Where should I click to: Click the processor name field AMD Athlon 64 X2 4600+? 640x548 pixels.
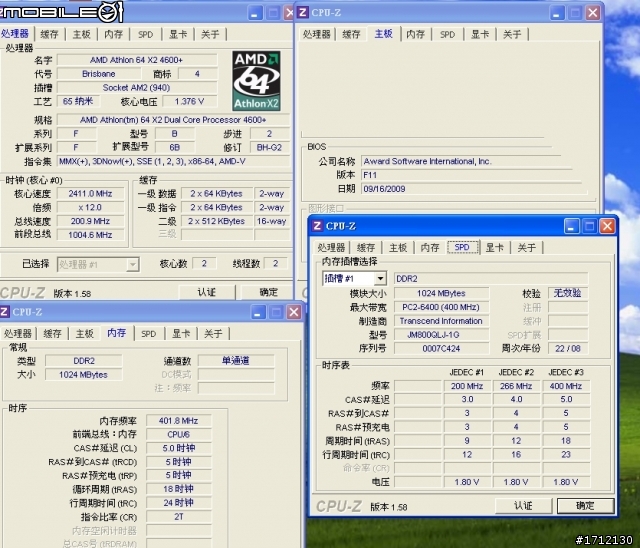click(x=137, y=60)
